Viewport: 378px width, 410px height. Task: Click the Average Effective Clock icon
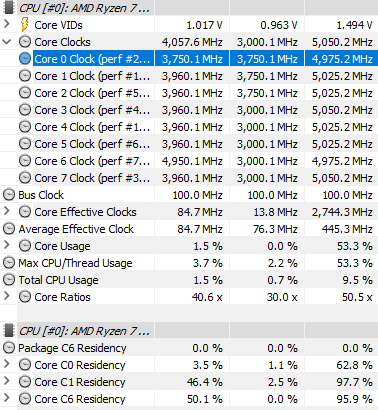(9, 229)
